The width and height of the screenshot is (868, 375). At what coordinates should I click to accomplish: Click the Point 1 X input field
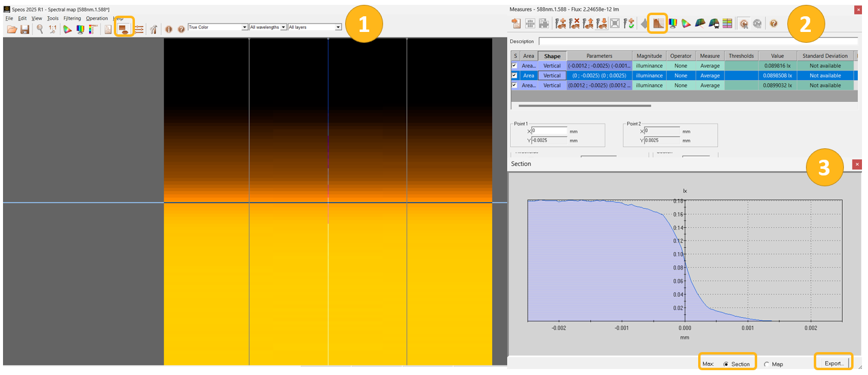coord(548,130)
